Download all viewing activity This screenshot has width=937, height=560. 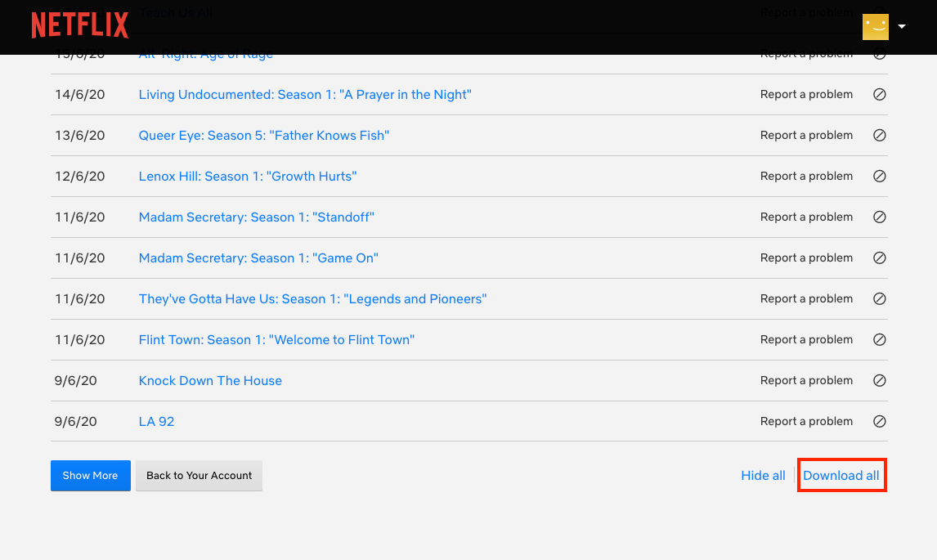click(841, 476)
